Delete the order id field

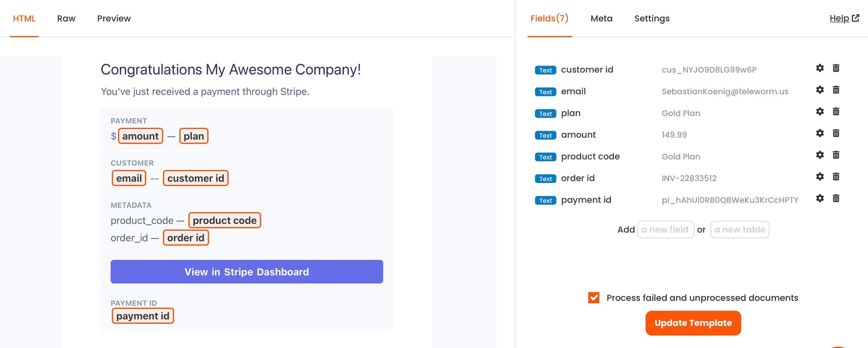(836, 177)
